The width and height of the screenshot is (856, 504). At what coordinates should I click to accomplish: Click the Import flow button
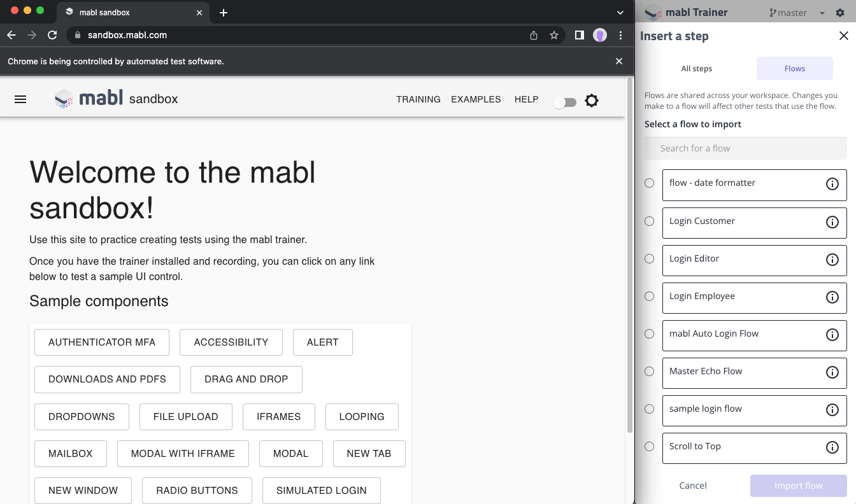tap(799, 486)
